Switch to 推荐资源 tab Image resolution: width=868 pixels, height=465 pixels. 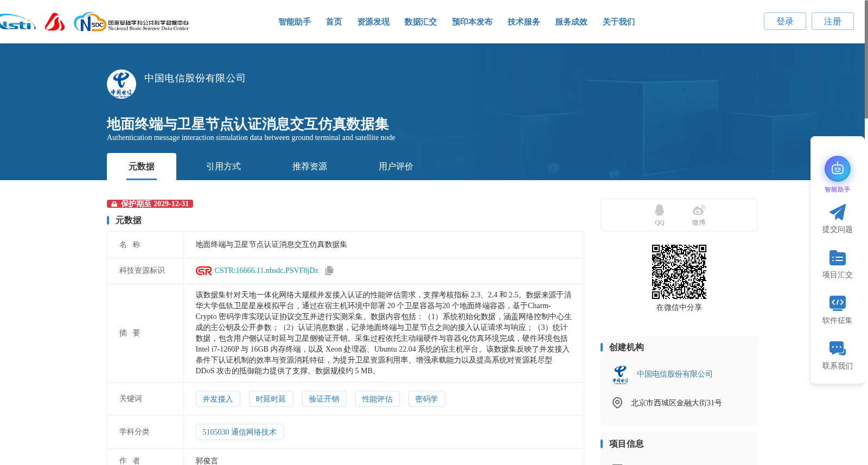coord(310,167)
